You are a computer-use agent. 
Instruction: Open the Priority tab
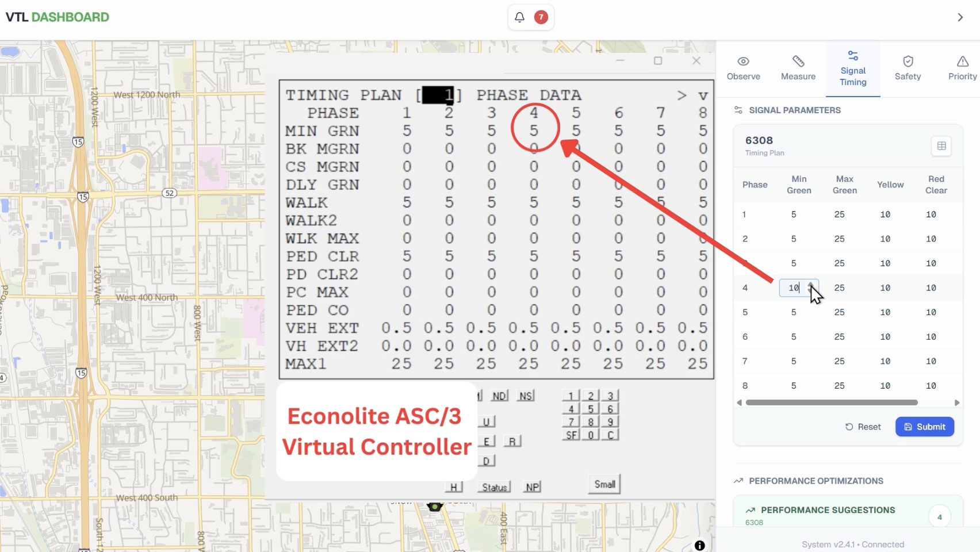[x=962, y=68]
